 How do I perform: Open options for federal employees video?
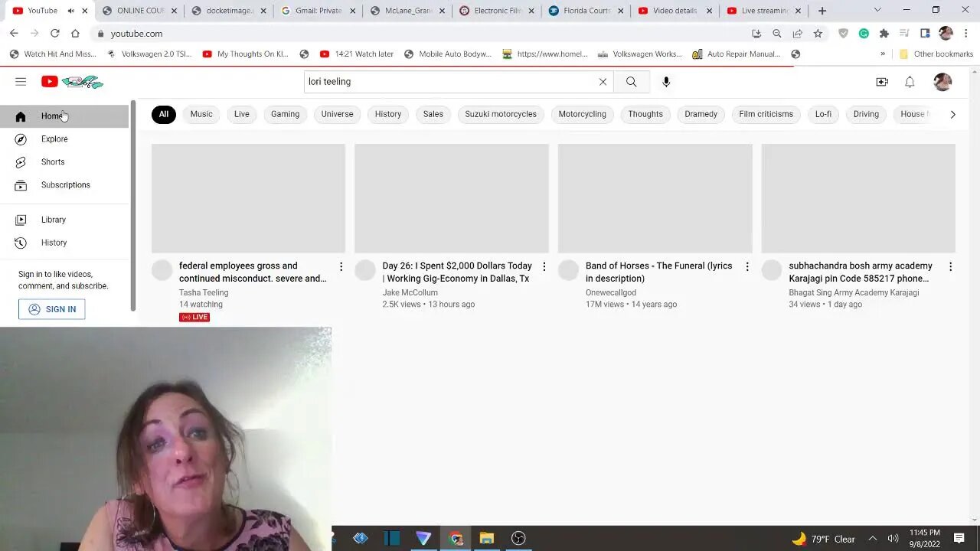tap(341, 267)
